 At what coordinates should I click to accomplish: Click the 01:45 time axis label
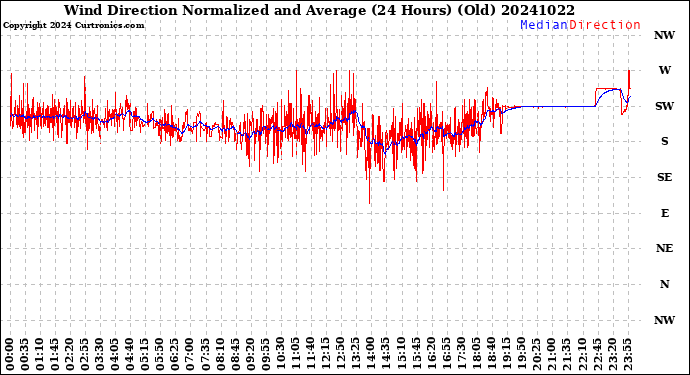pos(55,354)
